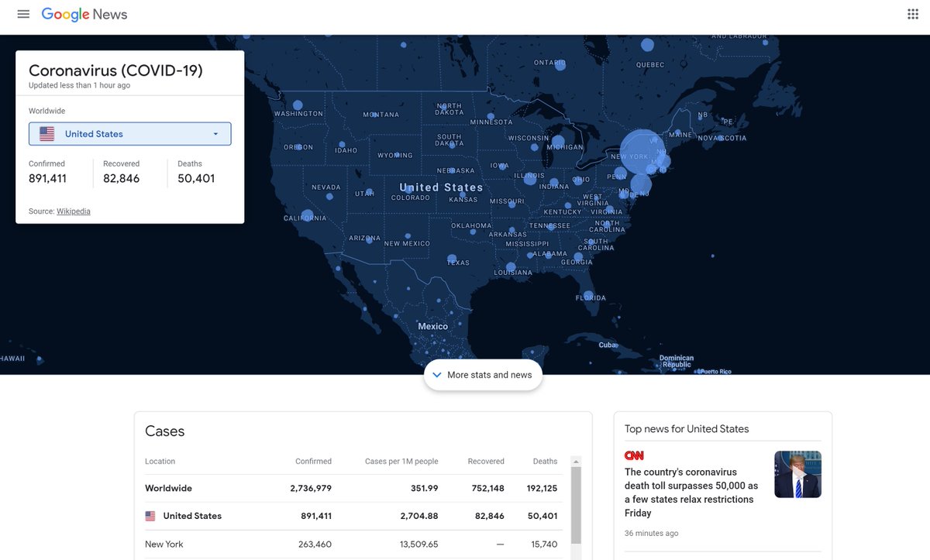
Task: Click the Location column header
Action: tap(160, 462)
